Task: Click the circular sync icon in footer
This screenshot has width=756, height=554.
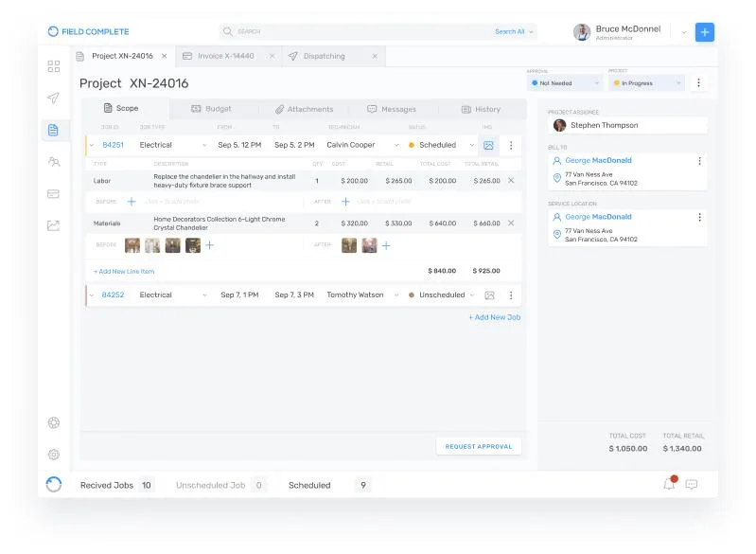Action: (54, 484)
